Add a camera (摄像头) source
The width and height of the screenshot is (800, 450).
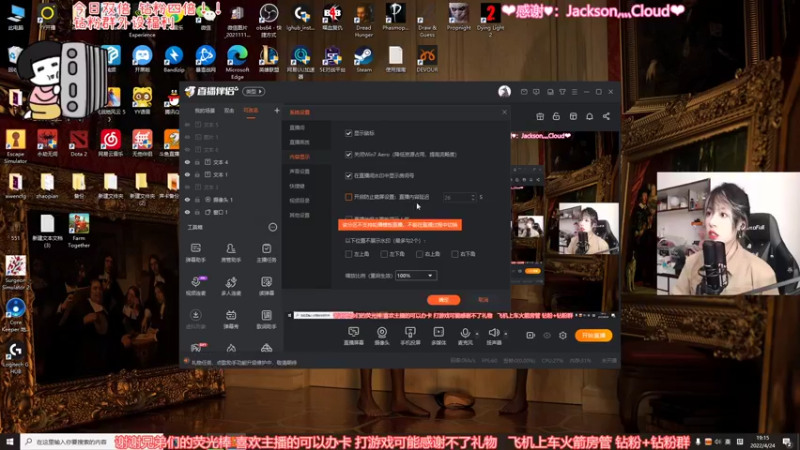point(382,336)
